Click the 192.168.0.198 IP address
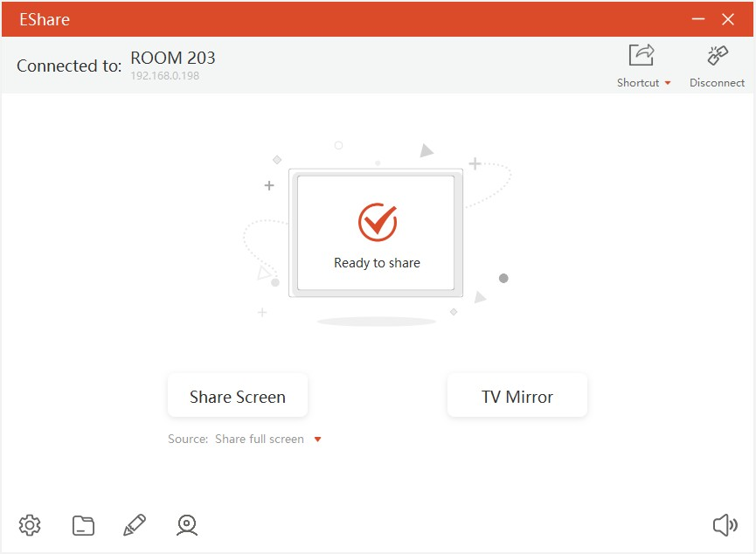756x554 pixels. [165, 76]
